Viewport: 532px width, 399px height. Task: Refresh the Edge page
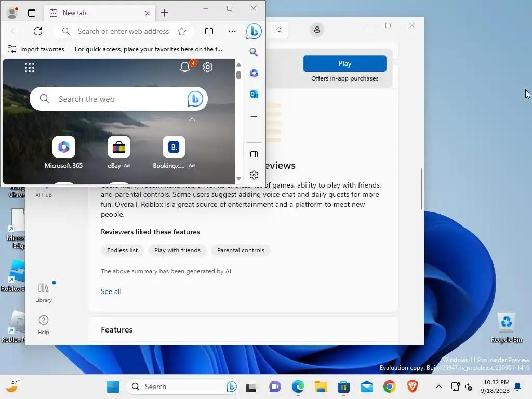pyautogui.click(x=38, y=31)
